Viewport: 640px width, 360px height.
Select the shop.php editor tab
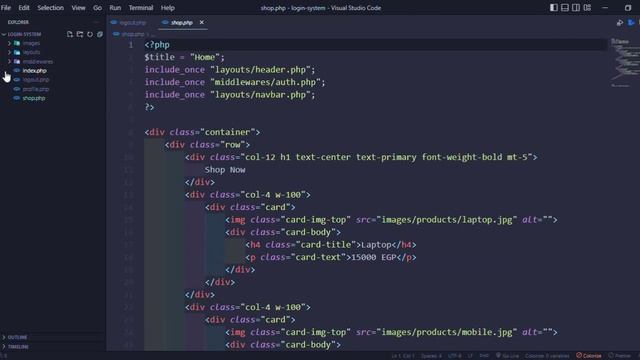click(x=182, y=22)
